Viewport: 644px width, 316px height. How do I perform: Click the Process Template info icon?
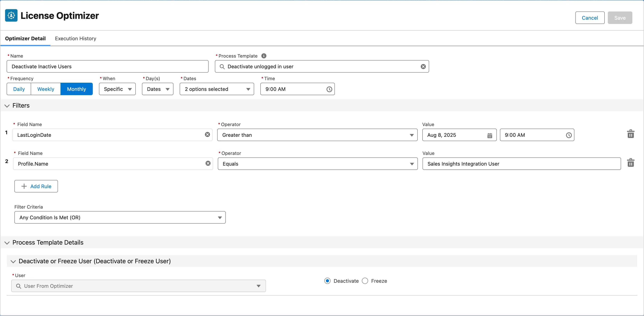(x=264, y=56)
